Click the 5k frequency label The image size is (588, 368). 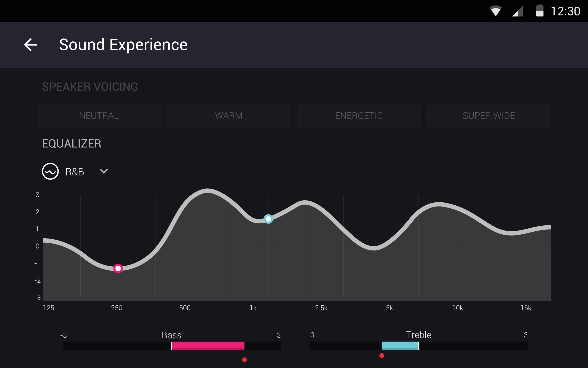[x=390, y=308]
